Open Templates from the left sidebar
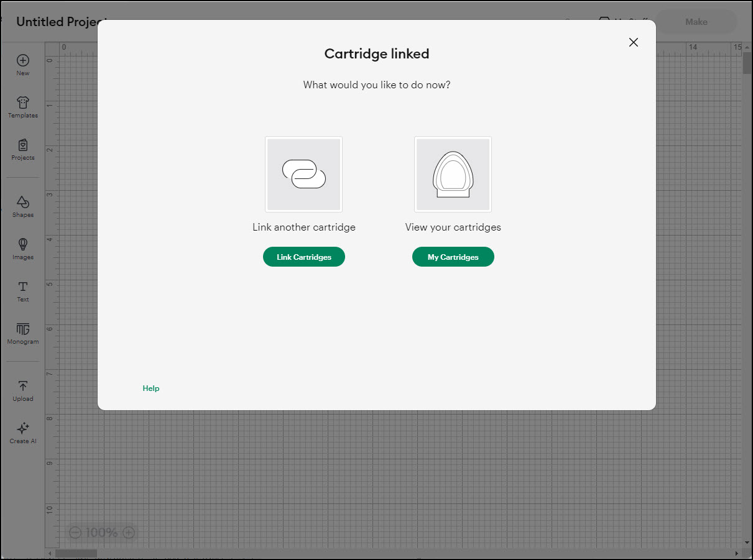The height and width of the screenshot is (560, 753). coord(23,106)
